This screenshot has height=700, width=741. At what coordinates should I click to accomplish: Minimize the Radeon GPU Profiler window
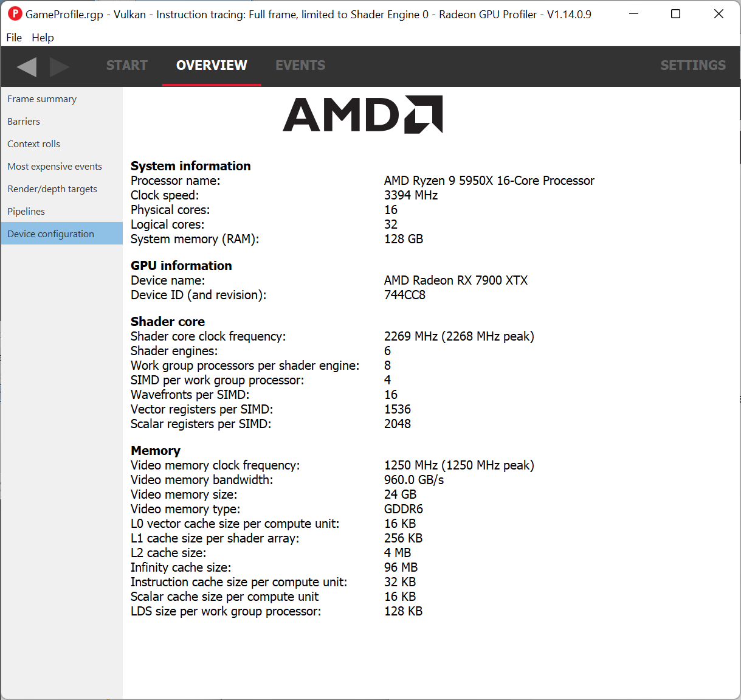(x=633, y=14)
